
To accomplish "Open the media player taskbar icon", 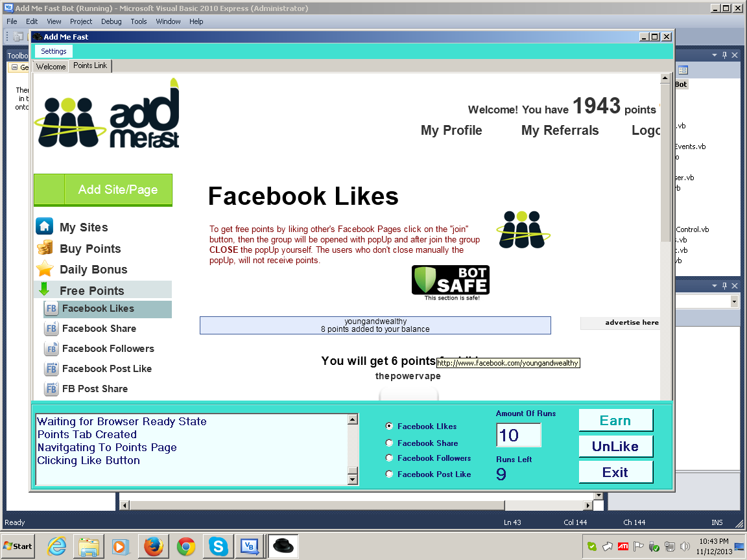I will pos(121,546).
